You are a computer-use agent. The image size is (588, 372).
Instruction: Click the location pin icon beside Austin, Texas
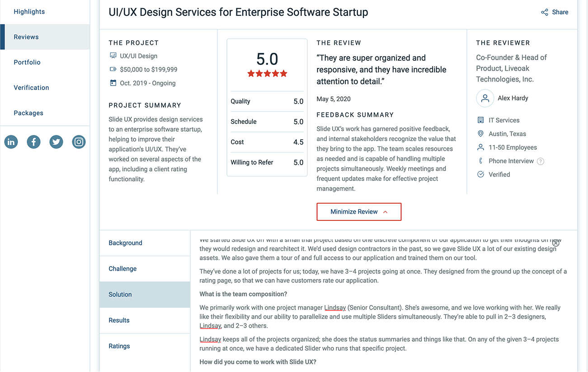tap(480, 134)
